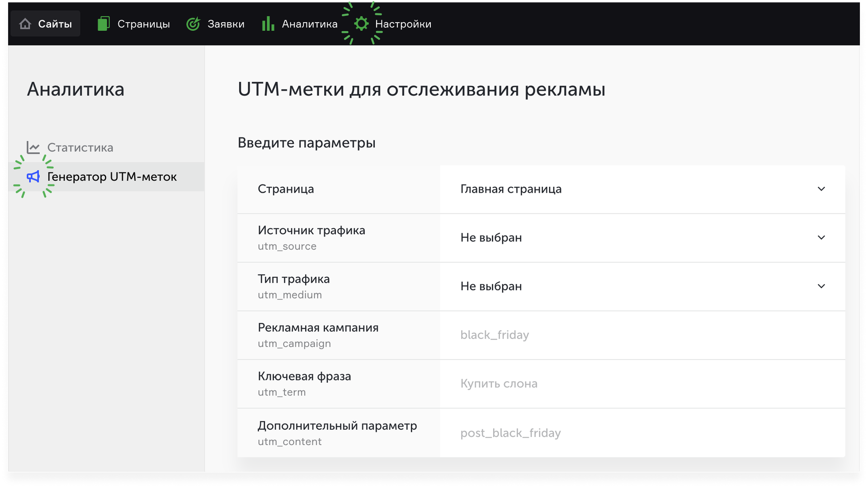Click the blue megaphone icon in sidebar
The width and height of the screenshot is (868, 488).
click(33, 177)
